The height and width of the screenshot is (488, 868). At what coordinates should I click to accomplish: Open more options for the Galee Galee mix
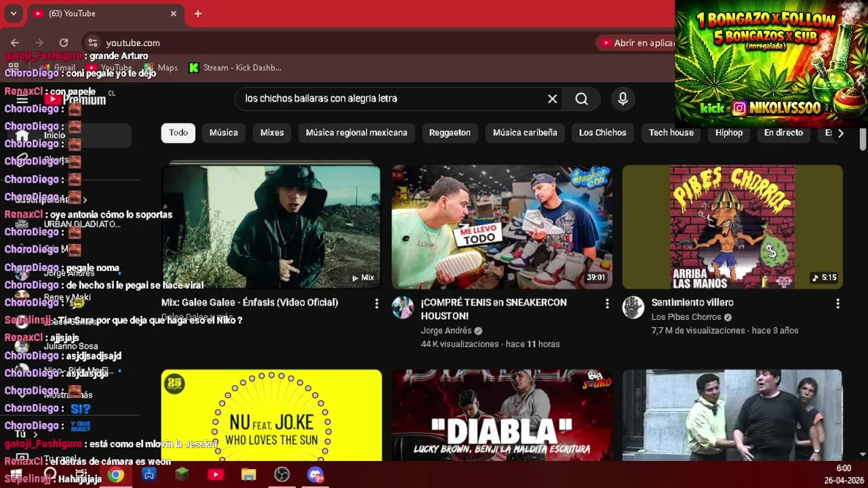tap(376, 304)
